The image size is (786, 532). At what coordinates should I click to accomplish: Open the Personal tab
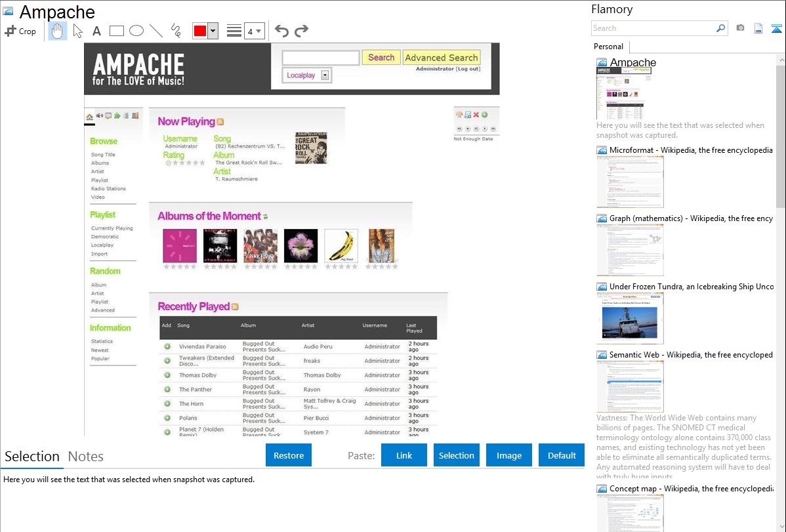(609, 47)
